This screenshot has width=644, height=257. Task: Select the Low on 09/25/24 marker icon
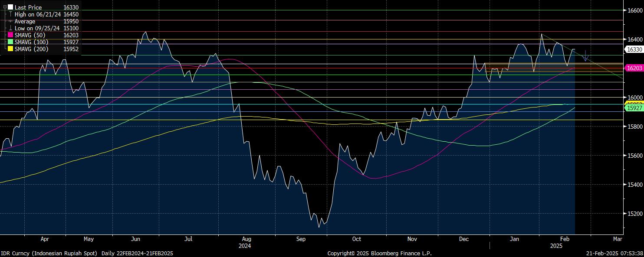10,28
